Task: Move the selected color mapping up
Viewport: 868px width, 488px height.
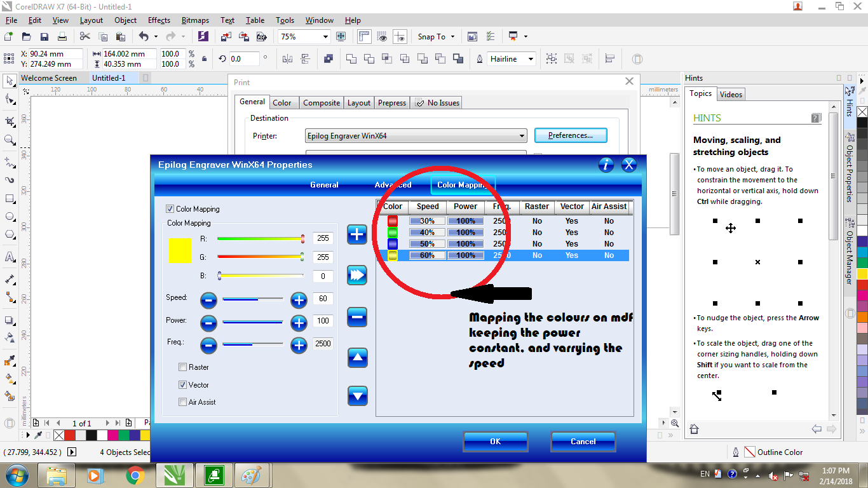Action: (x=358, y=358)
